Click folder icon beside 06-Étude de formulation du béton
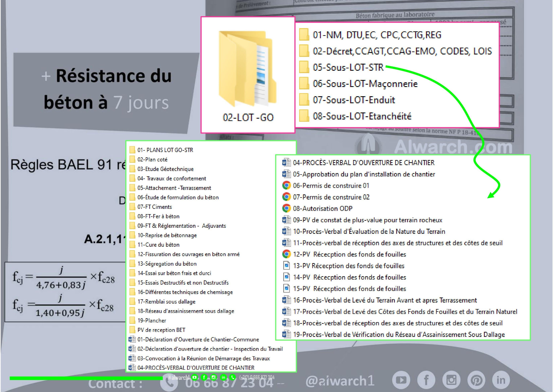This screenshot has width=554, height=392. pyautogui.click(x=132, y=197)
